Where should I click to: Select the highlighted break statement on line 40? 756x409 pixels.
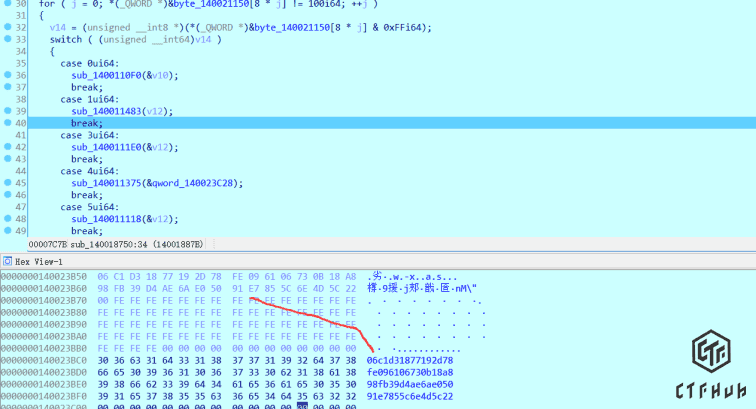click(86, 123)
